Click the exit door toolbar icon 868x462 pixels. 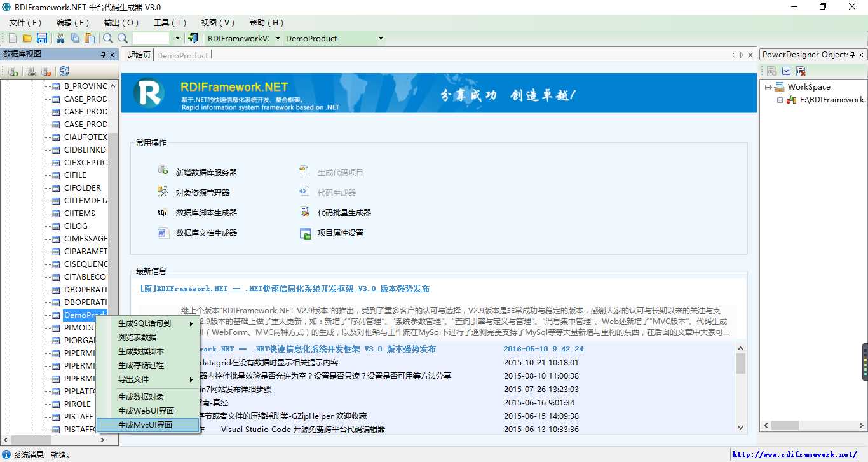click(x=193, y=38)
